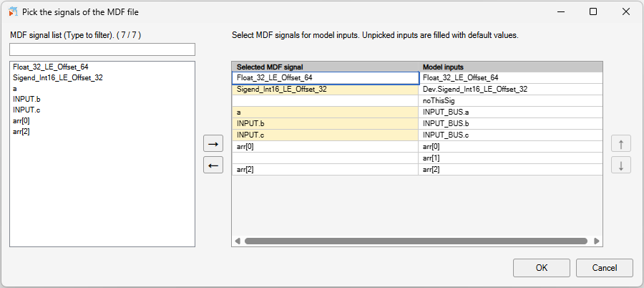Click the horizontal scrollbar thumb of table
This screenshot has height=288, width=644.
416,241
